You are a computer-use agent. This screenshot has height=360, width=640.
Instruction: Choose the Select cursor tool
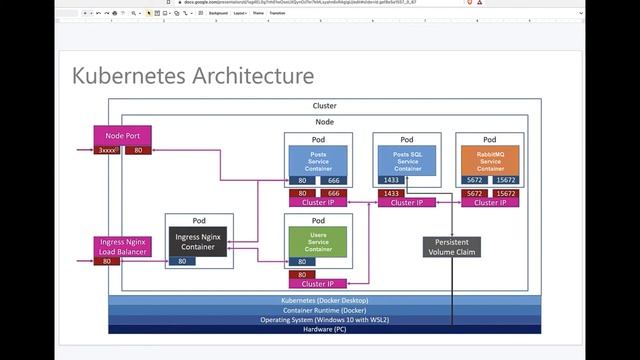click(149, 13)
